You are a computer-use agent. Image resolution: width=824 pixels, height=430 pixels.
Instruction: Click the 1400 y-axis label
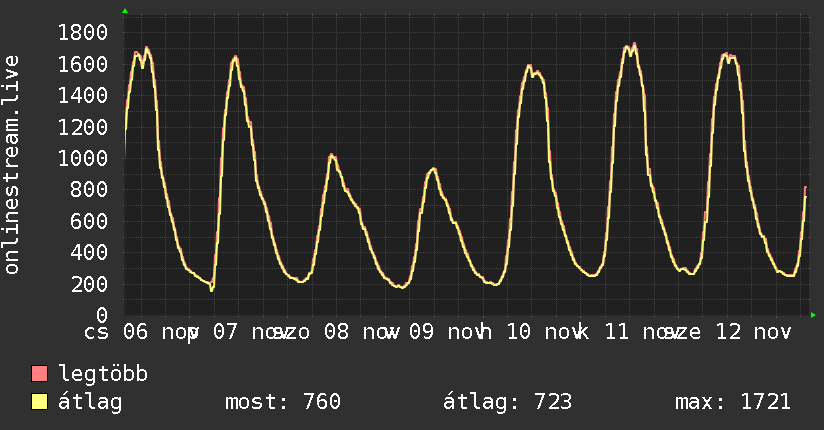coord(83,96)
